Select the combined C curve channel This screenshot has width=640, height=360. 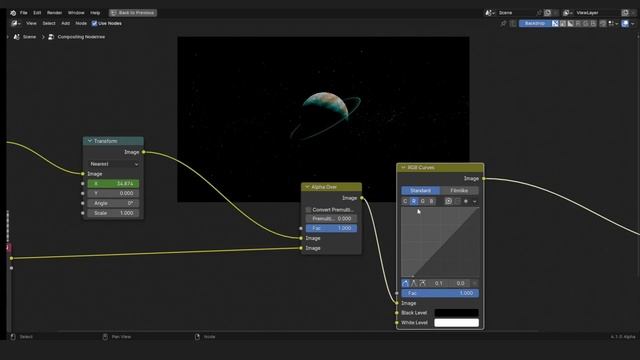405,201
